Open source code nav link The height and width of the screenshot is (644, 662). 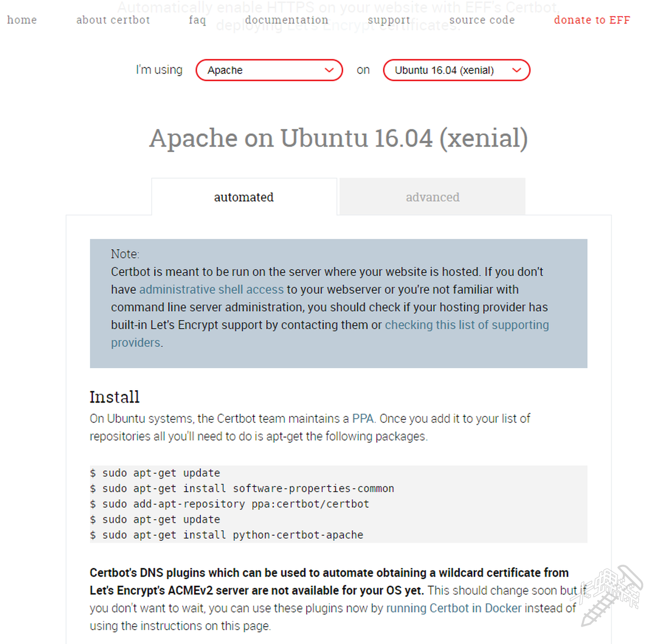click(482, 20)
